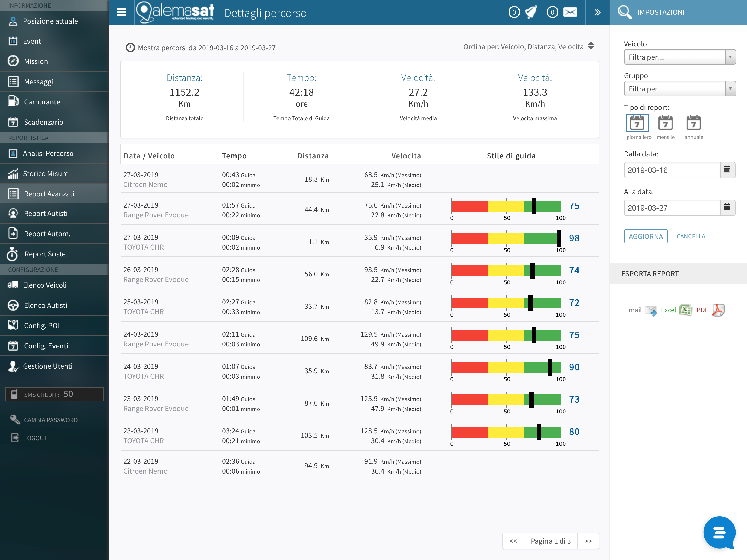Click the clock icon near Mostra percorsi
The image size is (747, 560).
(130, 48)
